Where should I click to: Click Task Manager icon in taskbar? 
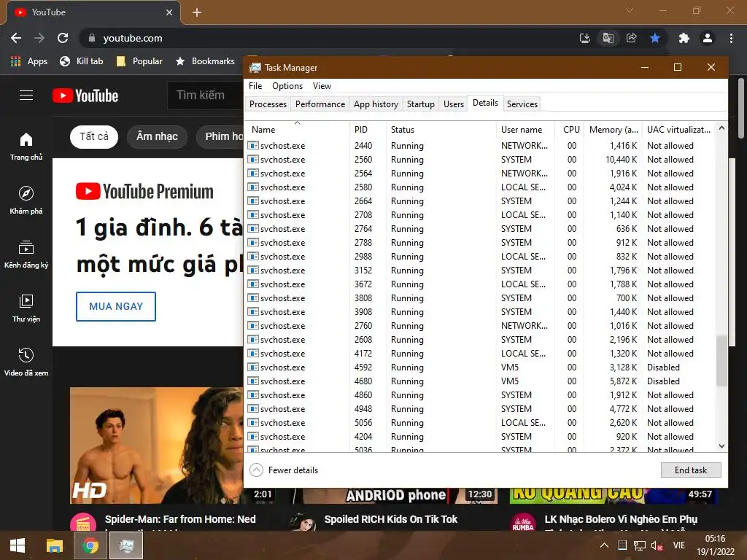[x=126, y=545]
